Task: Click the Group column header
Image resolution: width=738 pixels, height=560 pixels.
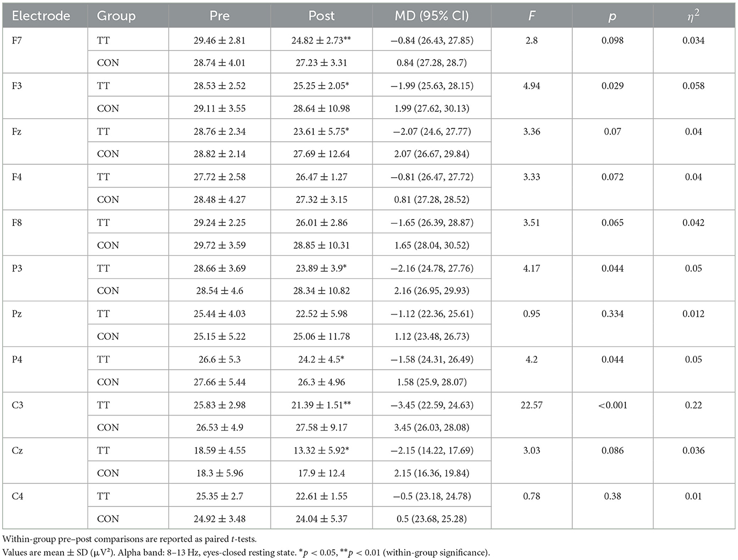Action: [x=116, y=16]
